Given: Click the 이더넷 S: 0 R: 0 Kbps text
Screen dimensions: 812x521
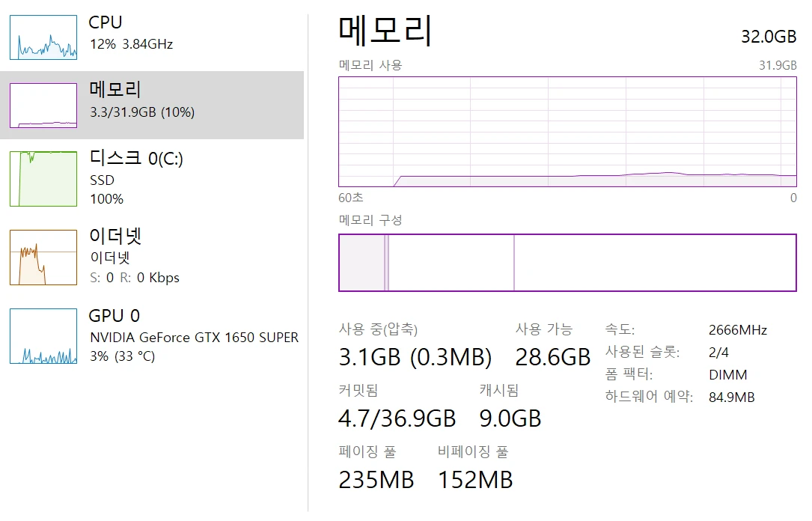Looking at the screenshot, I should 135,278.
